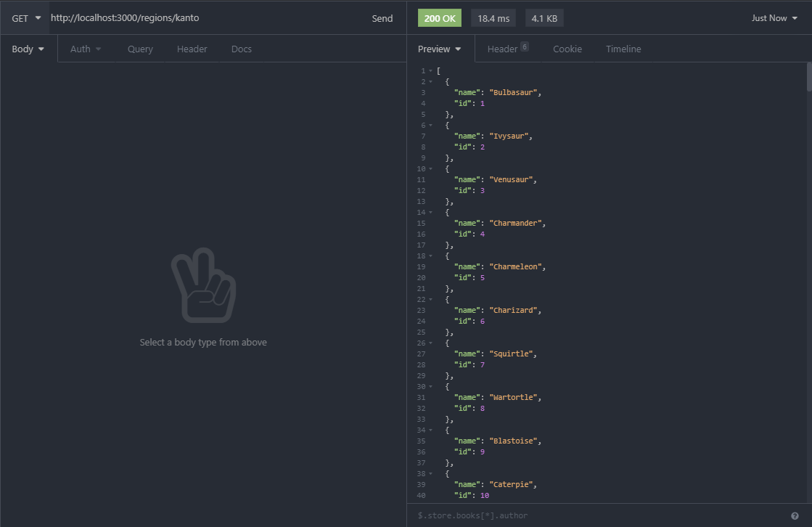This screenshot has width=812, height=527.
Task: Click the 18.4 ms response time badge
Action: [493, 17]
